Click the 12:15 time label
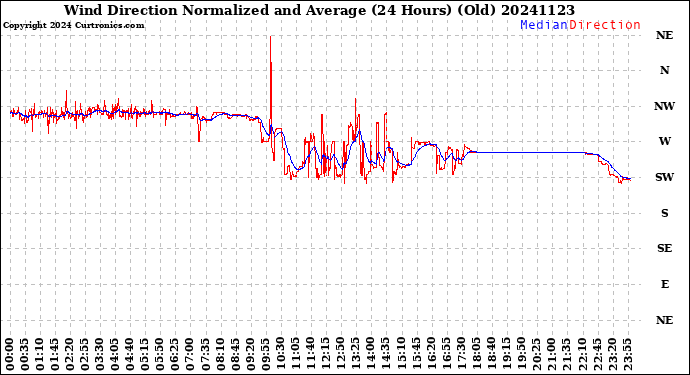690x375 pixels. pos(325,354)
